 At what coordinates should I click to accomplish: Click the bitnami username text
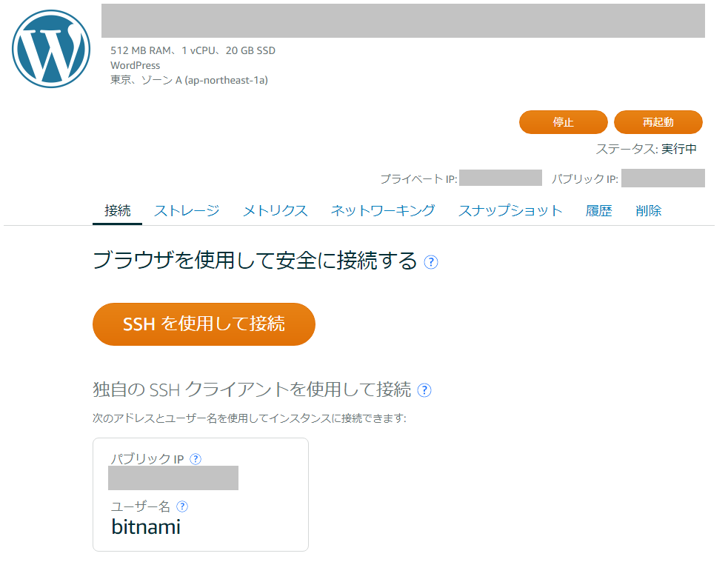pyautogui.click(x=146, y=526)
